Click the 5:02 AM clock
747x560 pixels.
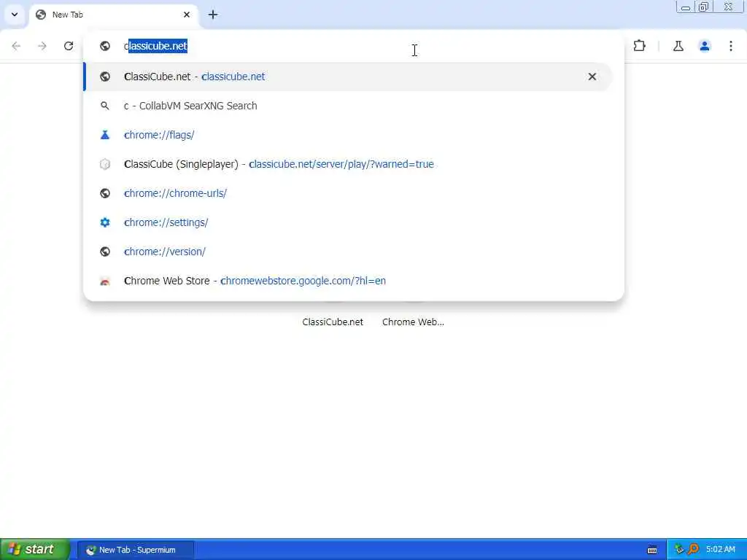tap(720, 550)
